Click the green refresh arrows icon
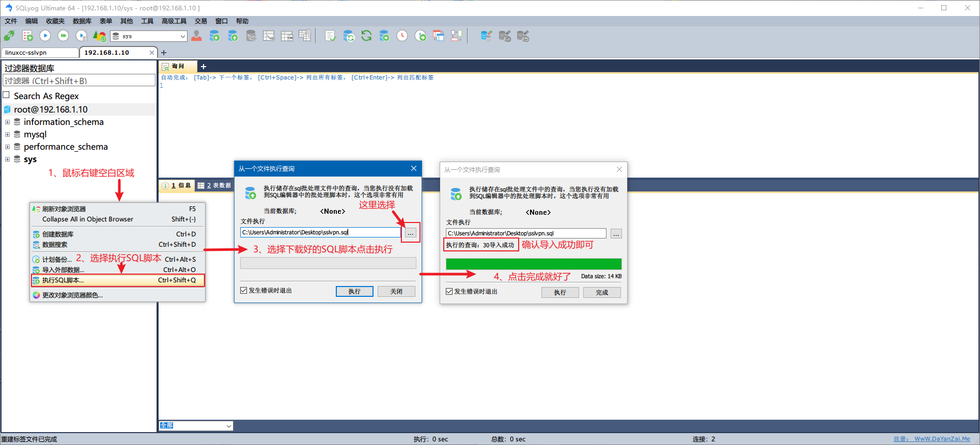The width and height of the screenshot is (980, 445). click(x=366, y=36)
